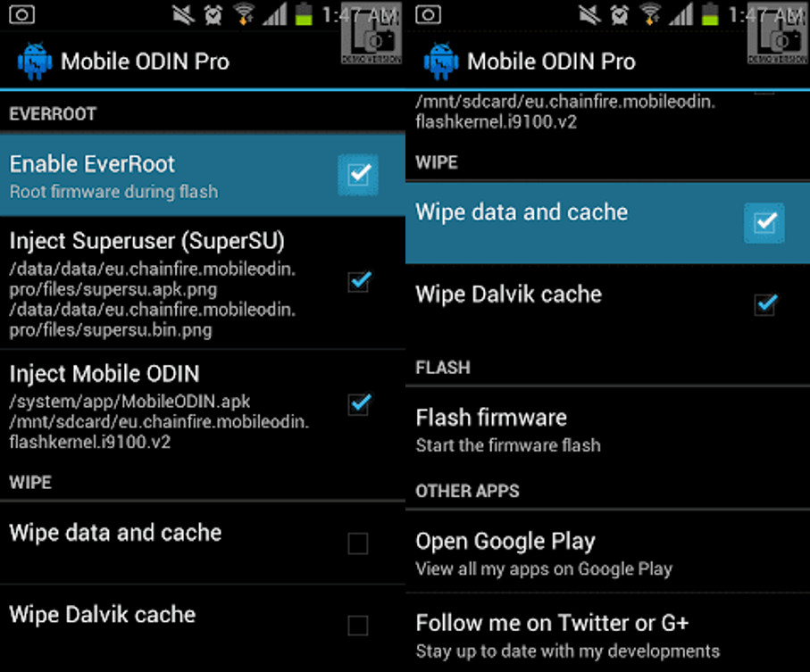Tap the green battery icon in left status bar
This screenshot has height=672, width=810.
pos(304,14)
